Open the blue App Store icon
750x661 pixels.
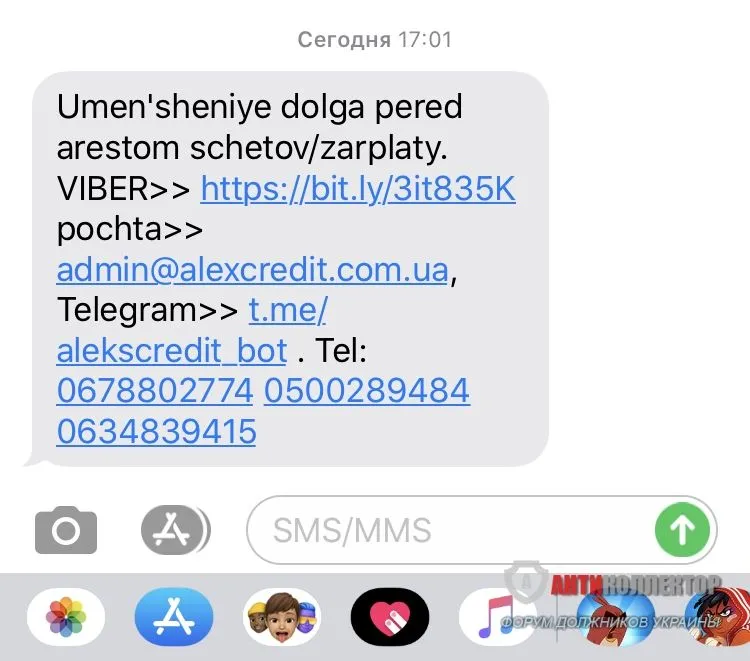click(x=174, y=617)
